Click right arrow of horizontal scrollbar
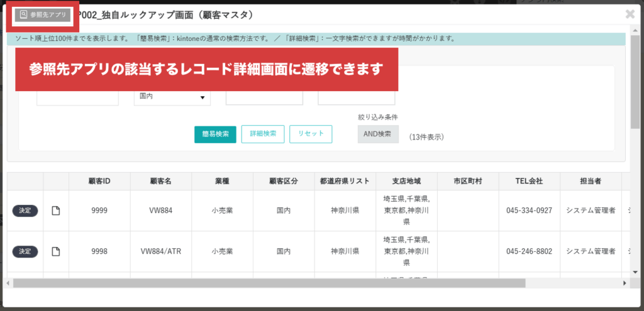The image size is (644, 311). point(625,283)
